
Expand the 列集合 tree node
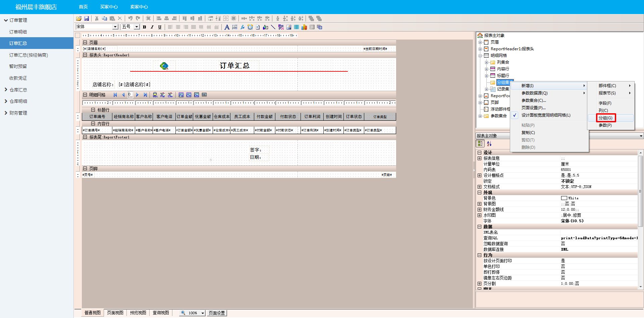tap(486, 62)
